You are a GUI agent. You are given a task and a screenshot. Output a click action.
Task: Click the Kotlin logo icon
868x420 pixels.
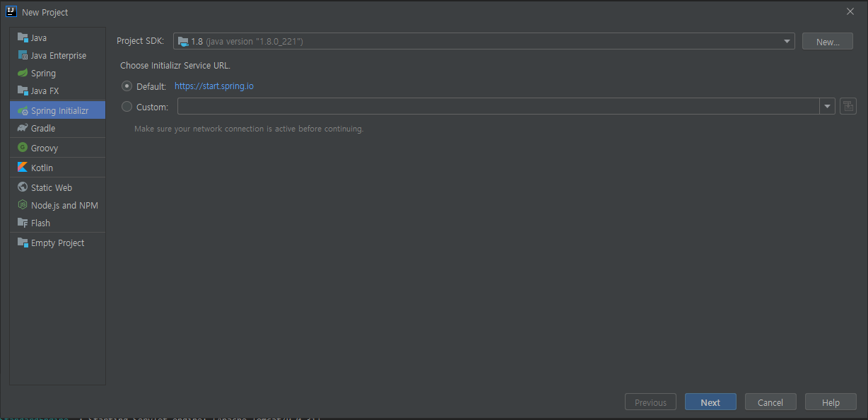pos(23,168)
